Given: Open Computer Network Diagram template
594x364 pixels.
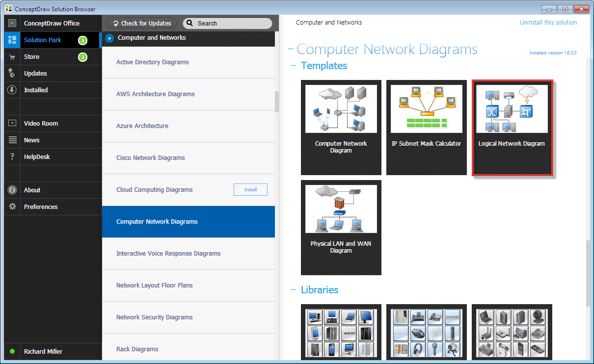Looking at the screenshot, I should point(341,128).
